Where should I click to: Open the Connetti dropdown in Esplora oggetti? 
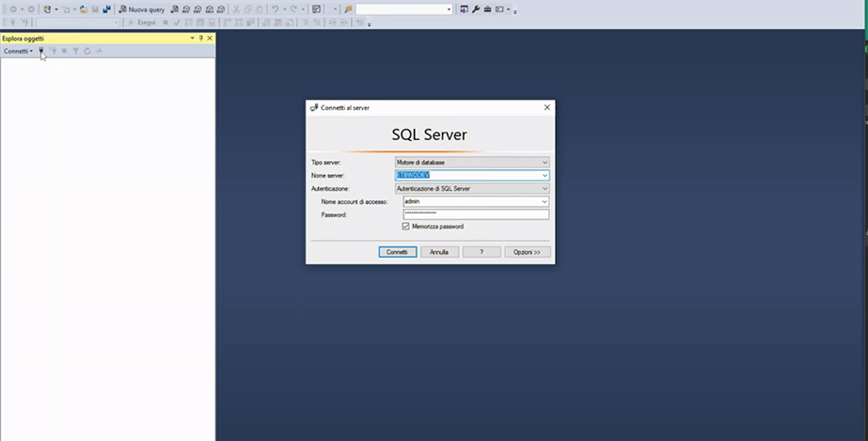pos(18,51)
